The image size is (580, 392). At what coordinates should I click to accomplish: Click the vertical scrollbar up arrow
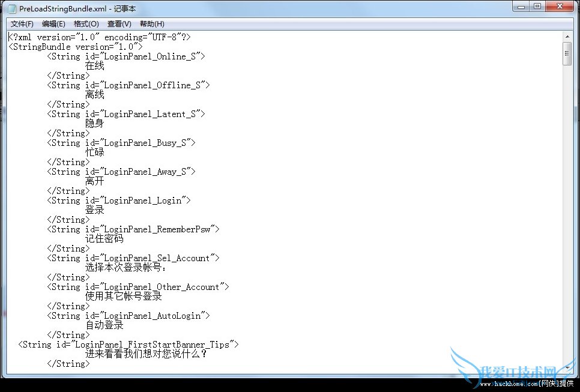(567, 37)
